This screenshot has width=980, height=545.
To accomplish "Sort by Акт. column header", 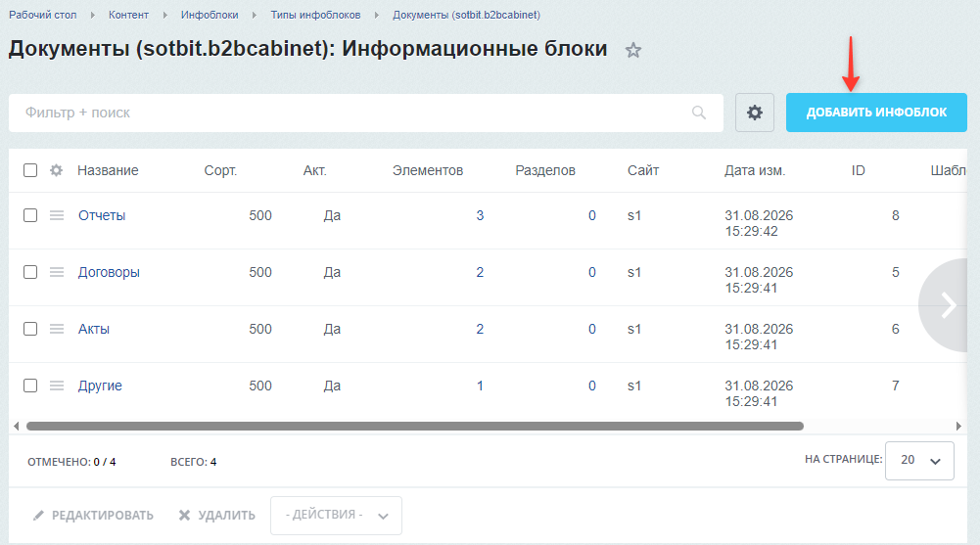I will click(x=315, y=170).
